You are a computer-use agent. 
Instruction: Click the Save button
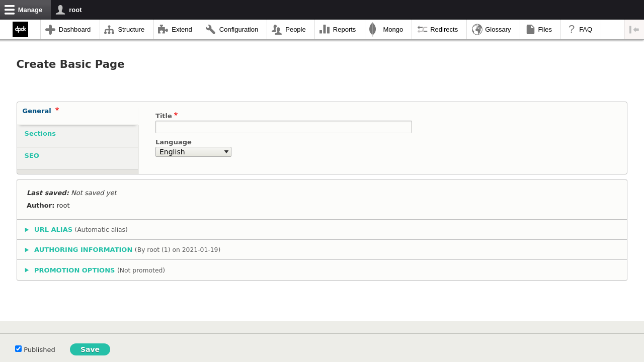tap(90, 349)
